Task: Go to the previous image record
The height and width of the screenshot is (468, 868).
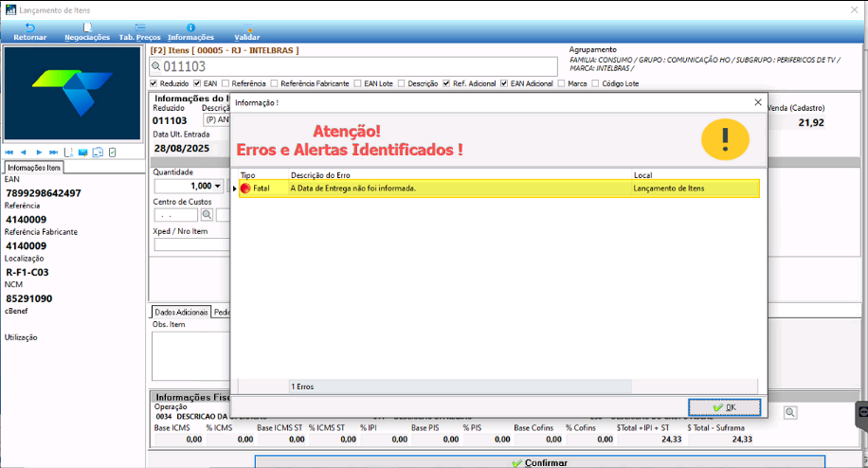Action: pyautogui.click(x=24, y=153)
